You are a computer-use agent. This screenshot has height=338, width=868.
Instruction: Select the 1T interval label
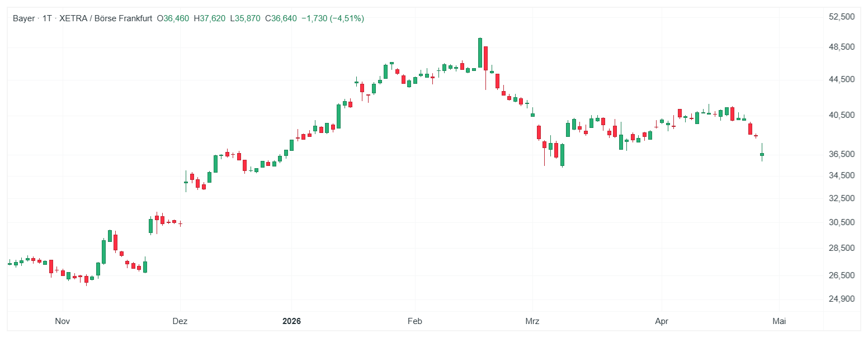pyautogui.click(x=47, y=18)
